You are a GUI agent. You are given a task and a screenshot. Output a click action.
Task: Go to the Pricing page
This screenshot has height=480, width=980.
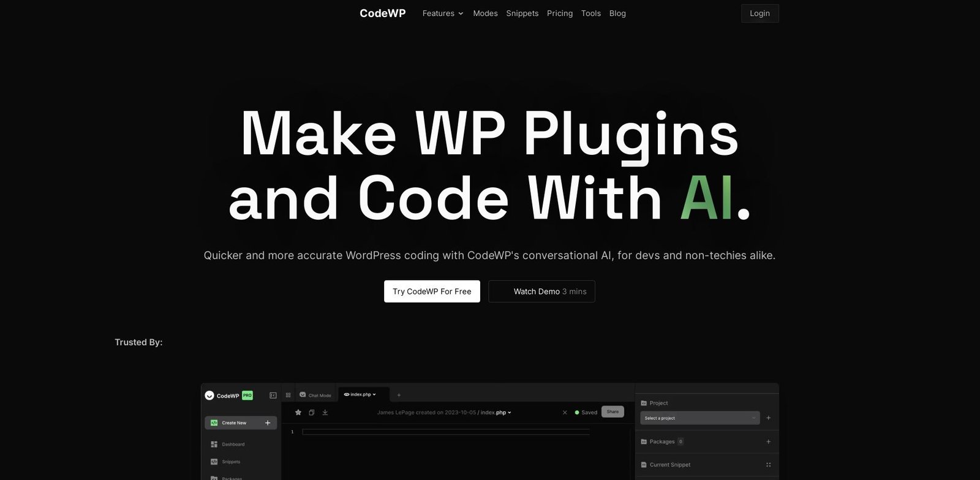point(560,13)
